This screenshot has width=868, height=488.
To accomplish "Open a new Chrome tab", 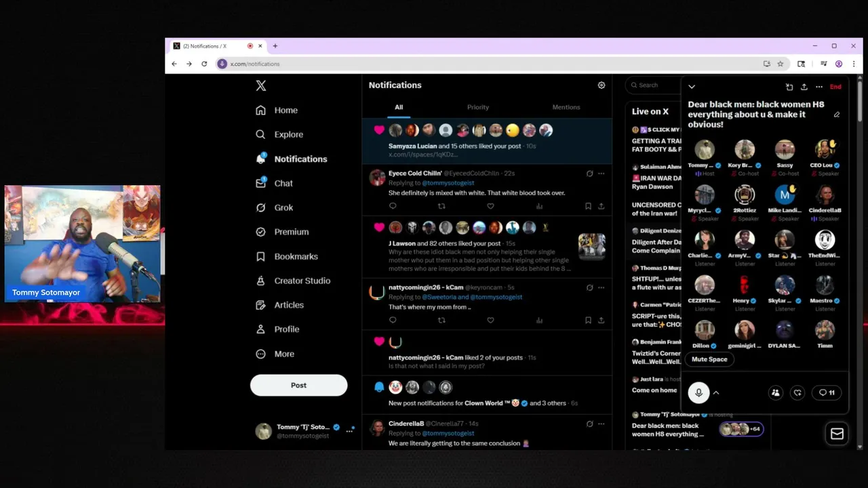I will click(275, 46).
